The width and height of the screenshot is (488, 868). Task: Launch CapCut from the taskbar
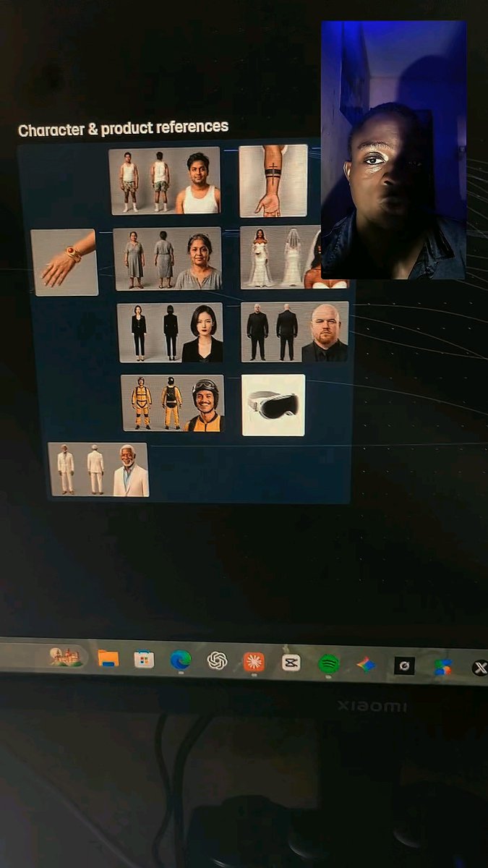point(291,662)
